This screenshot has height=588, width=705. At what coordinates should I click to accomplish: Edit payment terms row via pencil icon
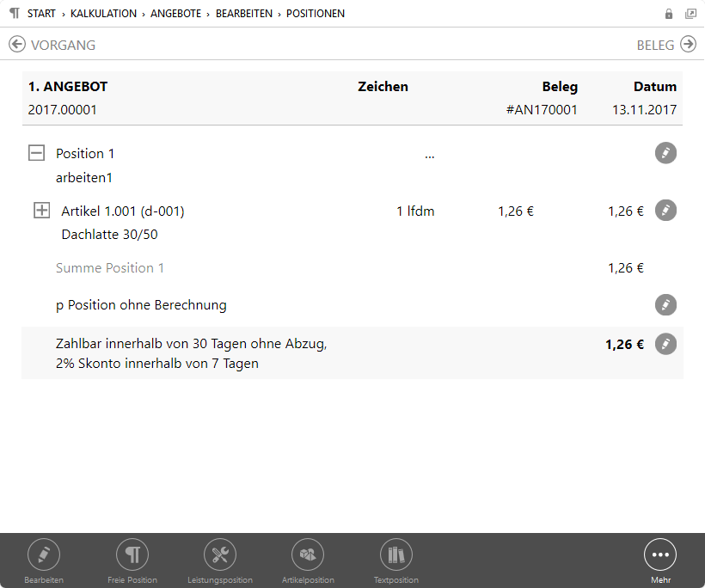(x=665, y=344)
